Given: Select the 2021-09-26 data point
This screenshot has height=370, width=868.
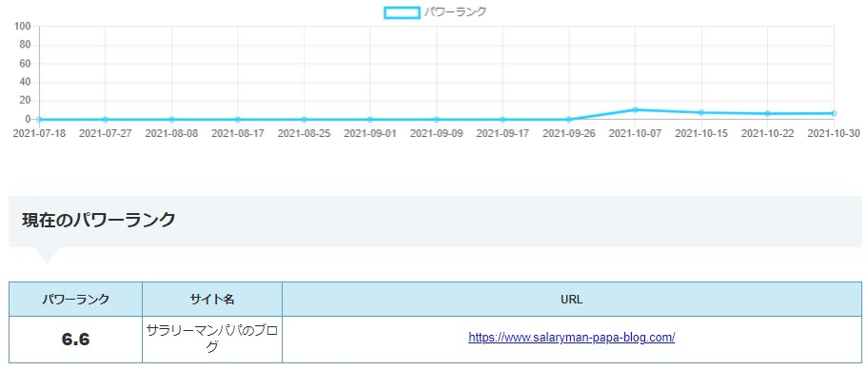Looking at the screenshot, I should point(568,120).
